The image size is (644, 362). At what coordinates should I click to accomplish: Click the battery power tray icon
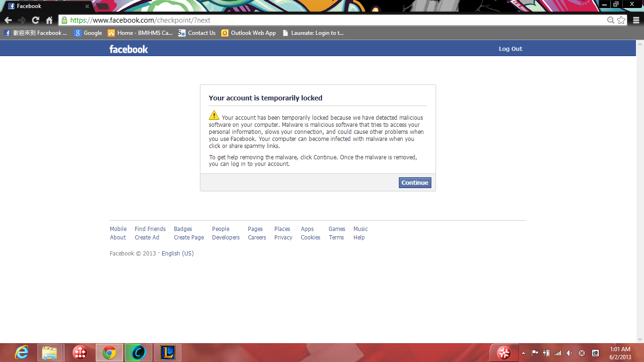[547, 353]
